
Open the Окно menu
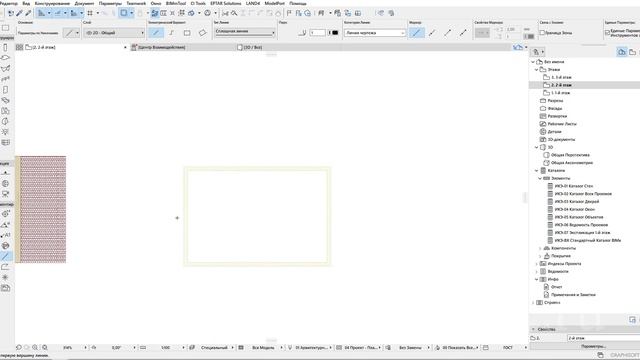[x=156, y=3]
